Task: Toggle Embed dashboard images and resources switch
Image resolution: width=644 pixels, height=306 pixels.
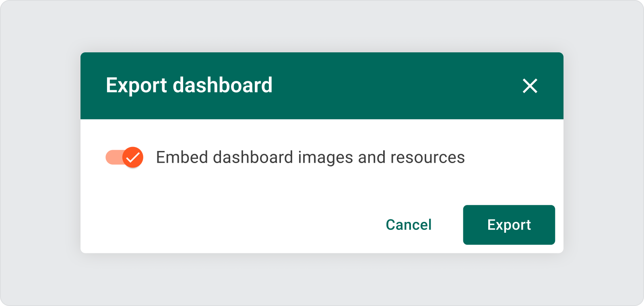Action: [x=124, y=157]
